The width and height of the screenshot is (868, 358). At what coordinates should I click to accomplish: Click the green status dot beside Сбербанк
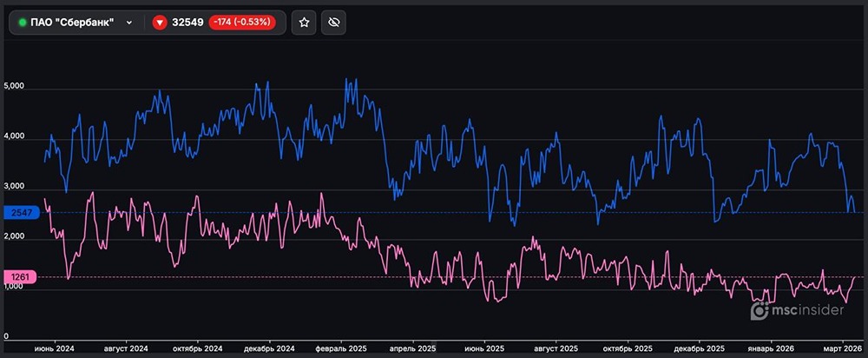click(x=23, y=23)
